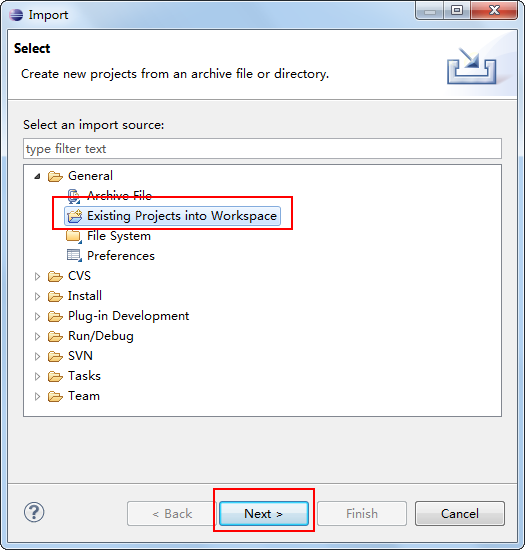The height and width of the screenshot is (550, 525).
Task: Collapse the General category
Action: click(x=37, y=176)
